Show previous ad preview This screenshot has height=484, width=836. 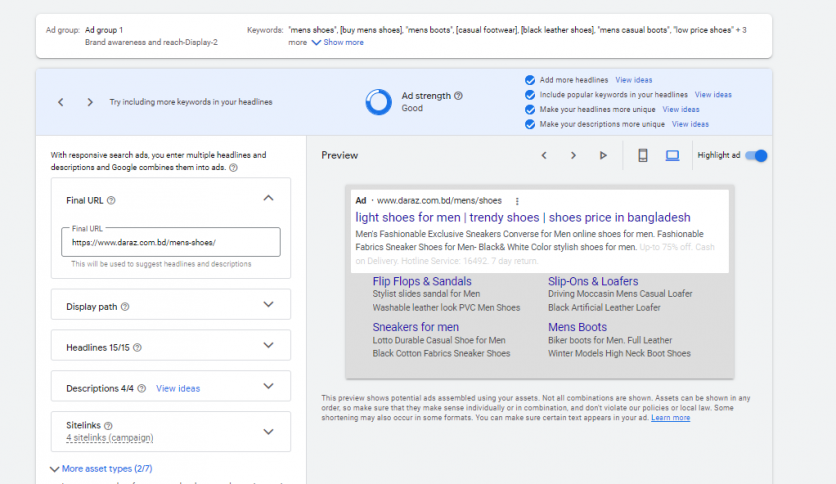pyautogui.click(x=544, y=155)
